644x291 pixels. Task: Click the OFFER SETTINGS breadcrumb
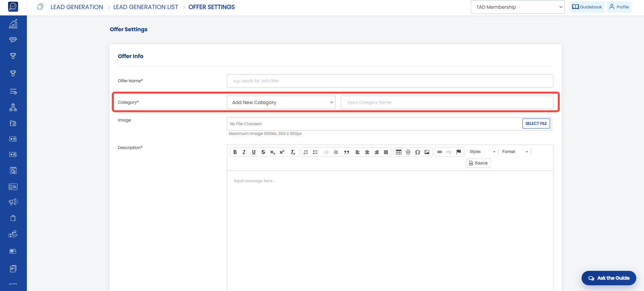211,7
